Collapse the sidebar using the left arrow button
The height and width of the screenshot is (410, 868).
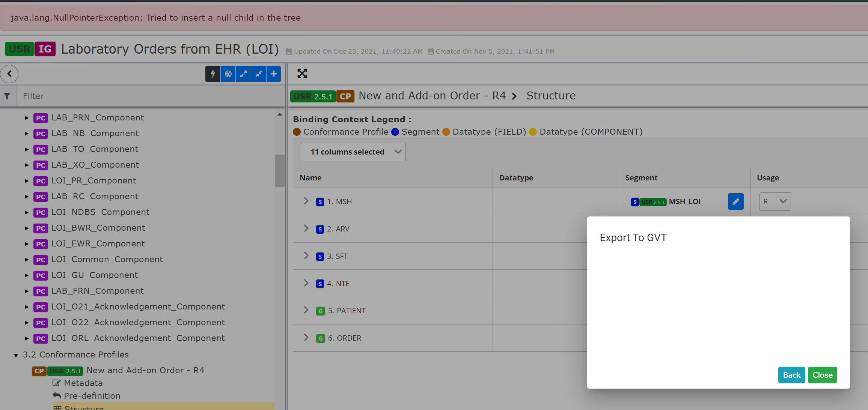click(10, 74)
